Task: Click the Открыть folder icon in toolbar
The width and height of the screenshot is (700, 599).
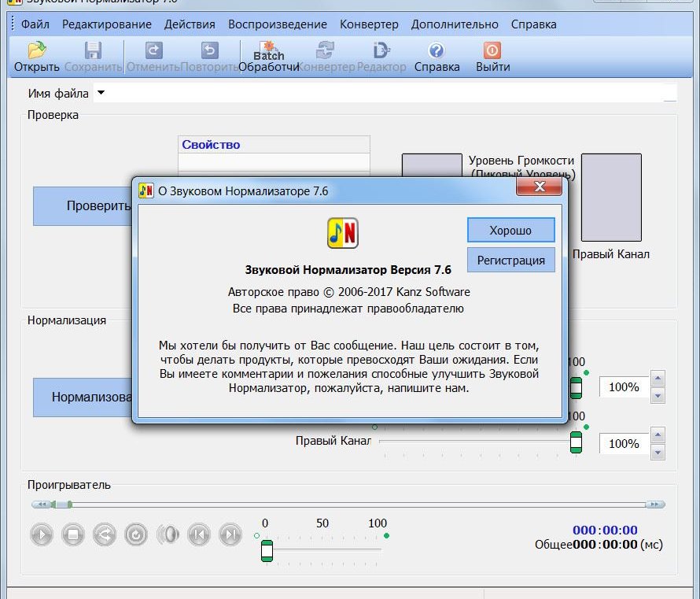Action: click(37, 50)
